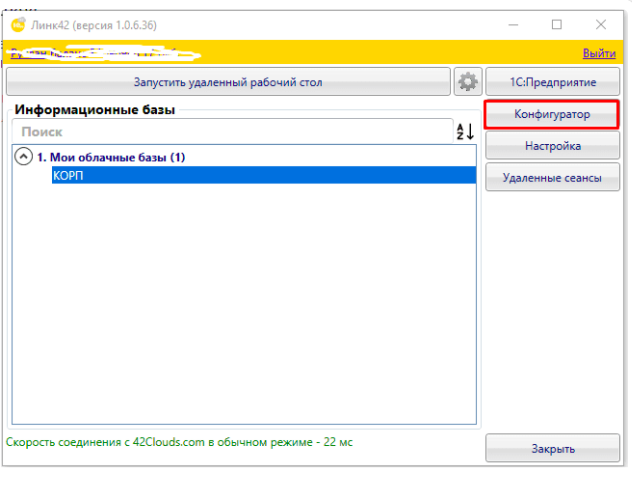632x478 pixels.
Task: Click the Выйти link
Action: point(599,53)
